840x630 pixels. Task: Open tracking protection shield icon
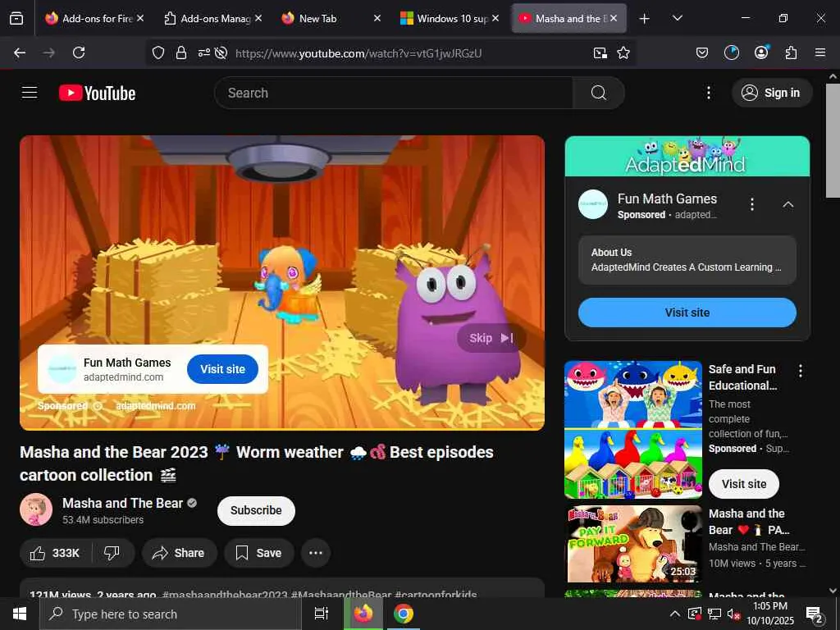[158, 52]
